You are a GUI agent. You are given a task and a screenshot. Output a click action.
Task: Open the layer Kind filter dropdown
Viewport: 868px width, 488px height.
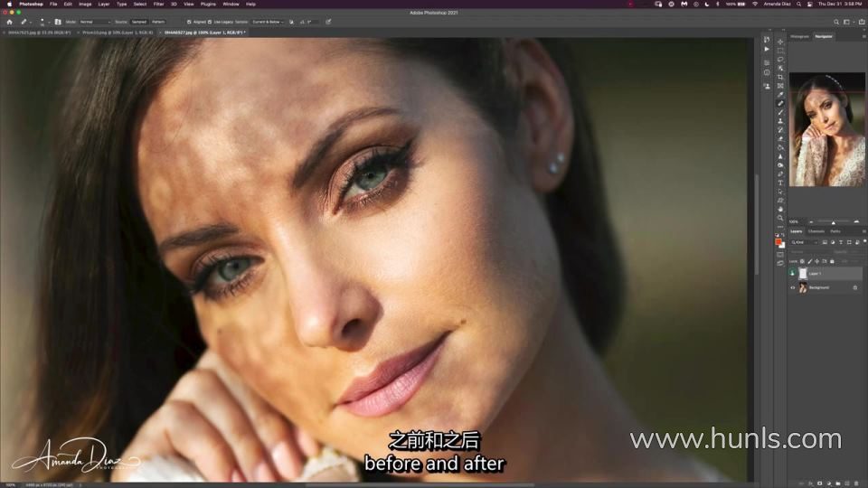[x=805, y=242]
